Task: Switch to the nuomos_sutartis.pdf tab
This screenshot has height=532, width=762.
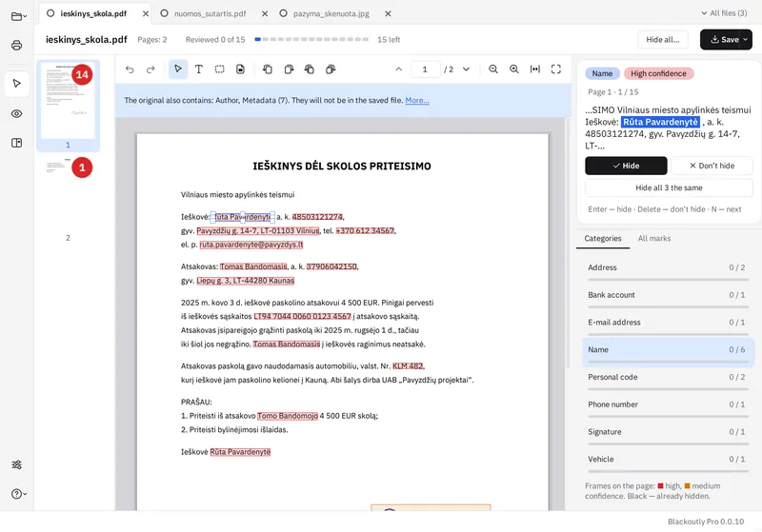Action: pos(210,13)
